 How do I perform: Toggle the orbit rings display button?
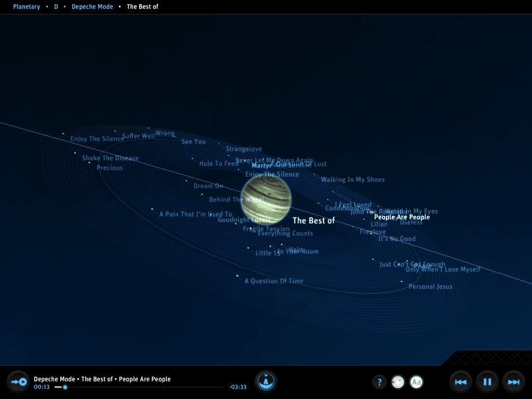[x=398, y=382]
